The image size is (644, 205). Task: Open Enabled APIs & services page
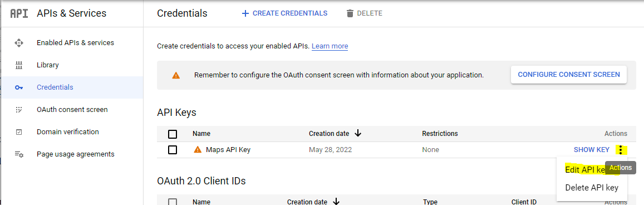pos(75,43)
